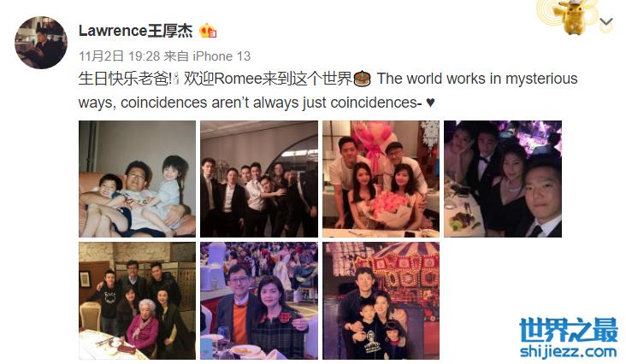This screenshot has width=626, height=364.
Task: Open the carousel family photo
Action: pos(381,301)
